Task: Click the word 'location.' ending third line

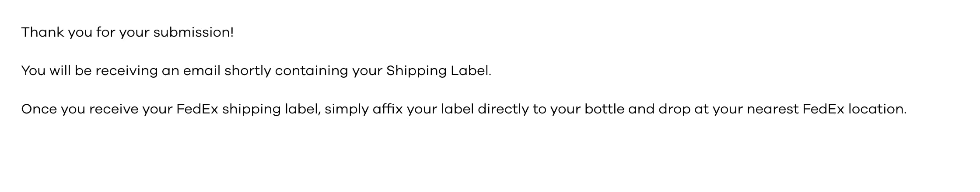Action: (877, 109)
